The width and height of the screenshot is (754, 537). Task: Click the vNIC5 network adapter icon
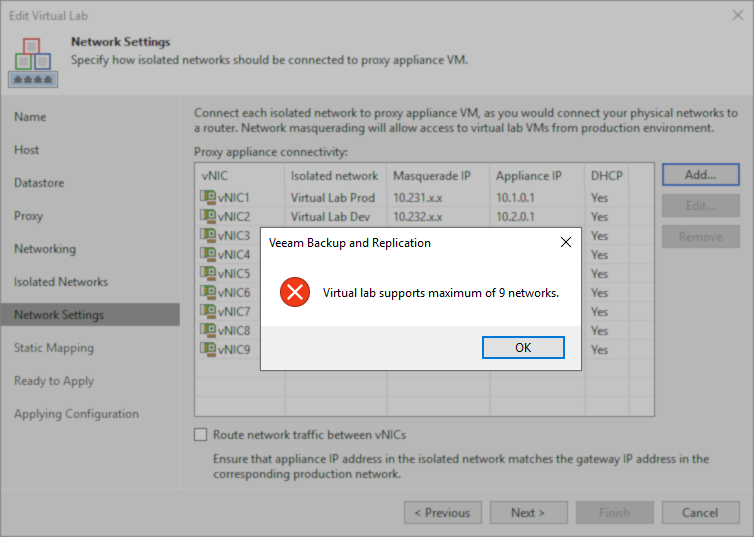(x=208, y=273)
